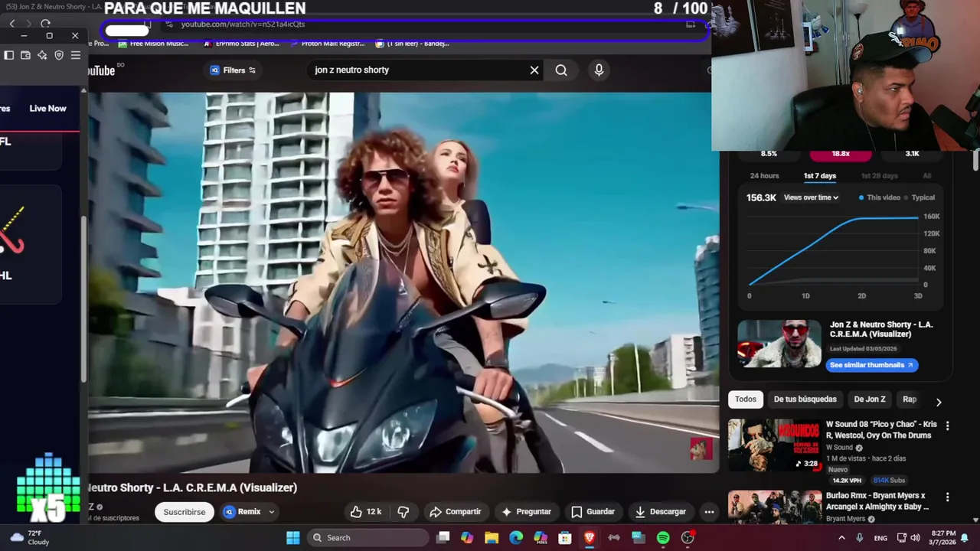Open the hamburger menu in small window

coord(76,55)
